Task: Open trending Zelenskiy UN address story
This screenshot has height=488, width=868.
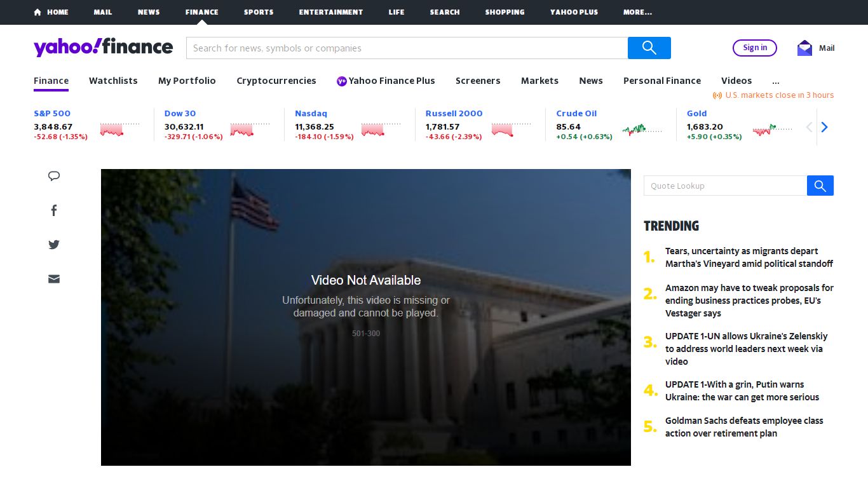Action: [x=747, y=349]
